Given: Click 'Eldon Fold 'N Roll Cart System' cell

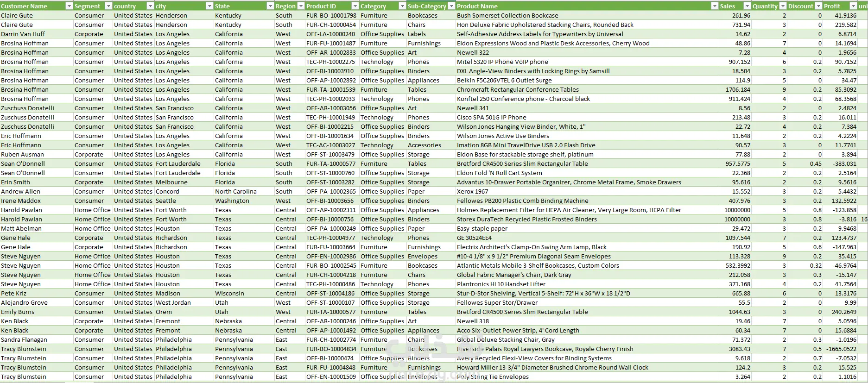Looking at the screenshot, I should (587, 173).
